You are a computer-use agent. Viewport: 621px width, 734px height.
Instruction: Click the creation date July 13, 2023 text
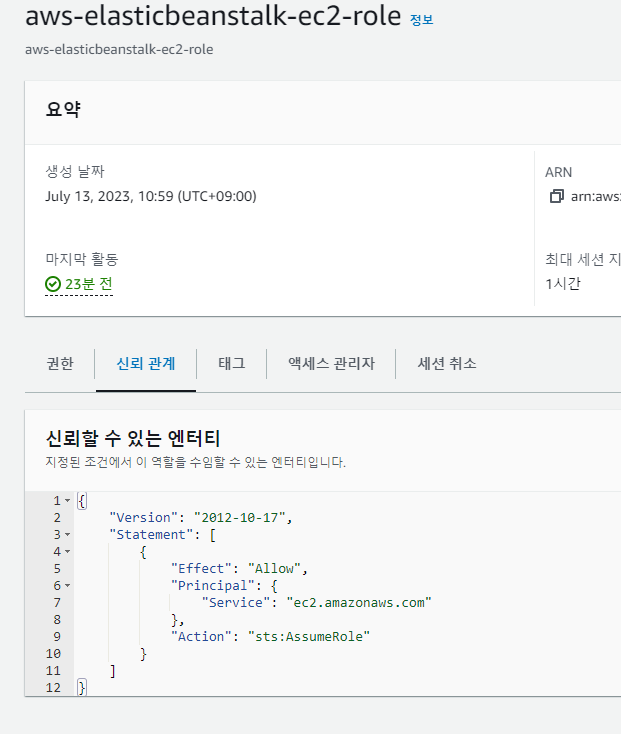coord(151,196)
